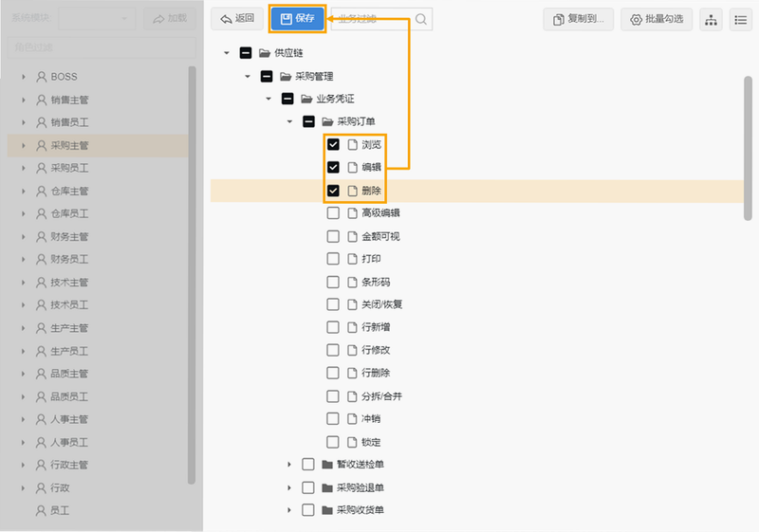Click the 采购收货单 folder icon

[x=327, y=510]
